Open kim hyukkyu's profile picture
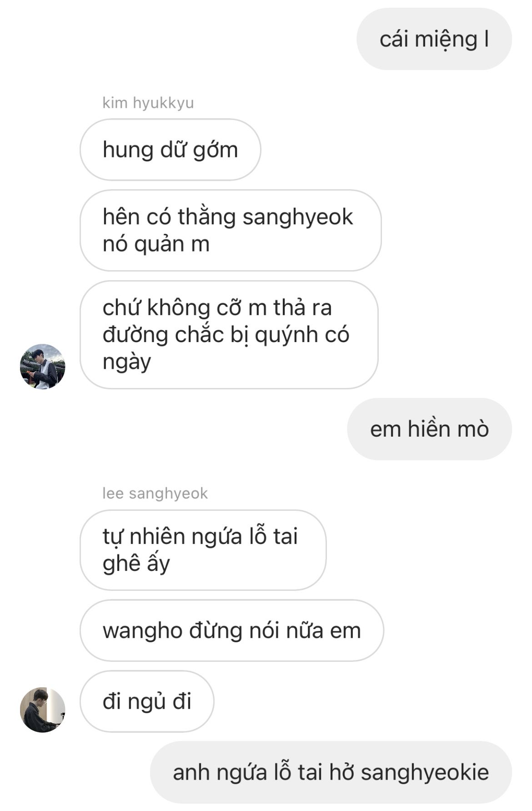The height and width of the screenshot is (811, 532). click(43, 366)
